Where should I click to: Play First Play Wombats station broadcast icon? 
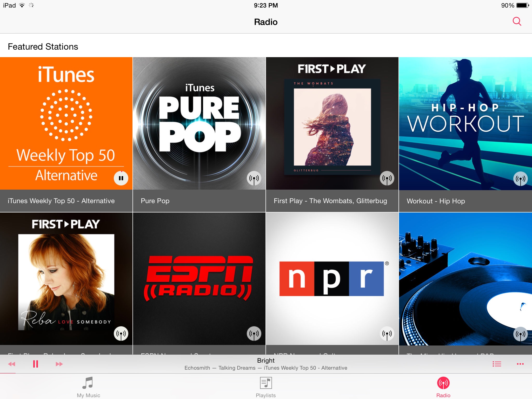click(387, 178)
